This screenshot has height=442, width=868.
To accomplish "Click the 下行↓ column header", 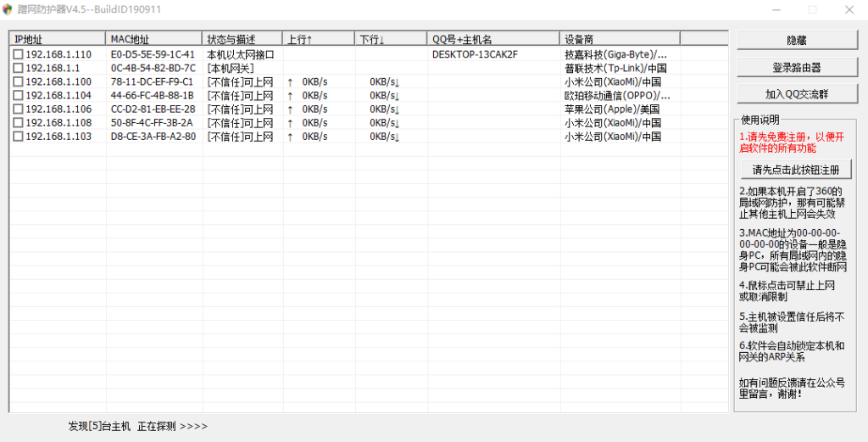I will 391,39.
